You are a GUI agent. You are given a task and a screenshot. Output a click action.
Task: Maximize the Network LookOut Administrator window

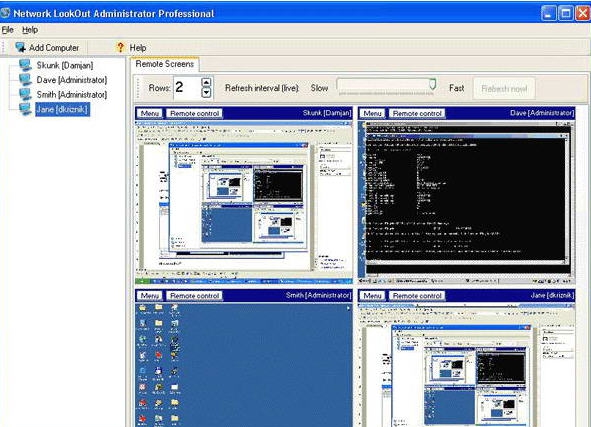coord(566,14)
